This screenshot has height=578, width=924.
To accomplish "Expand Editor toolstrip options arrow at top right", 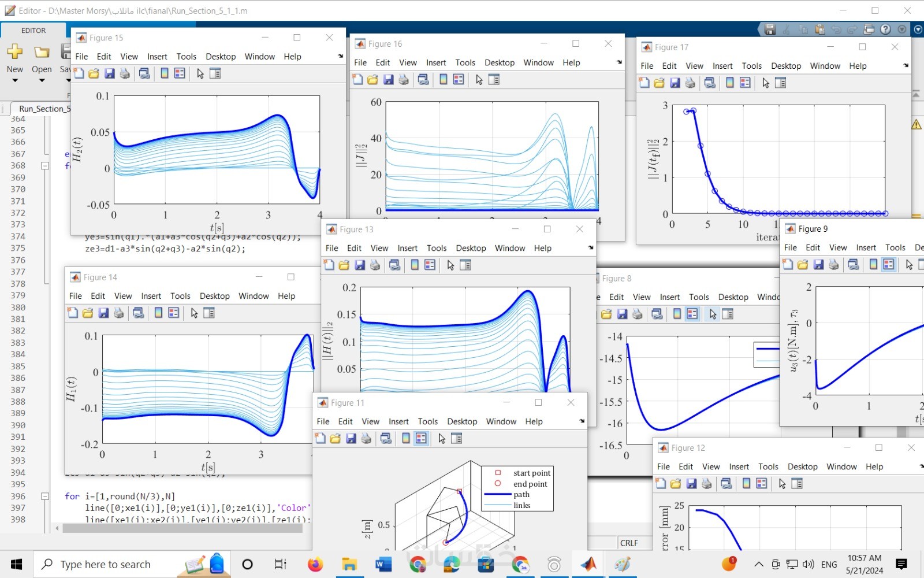I will pos(918,29).
